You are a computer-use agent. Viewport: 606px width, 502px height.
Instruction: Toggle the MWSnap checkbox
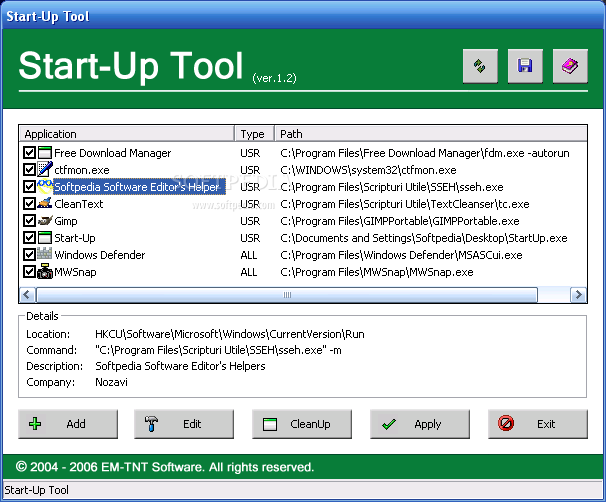click(29, 272)
